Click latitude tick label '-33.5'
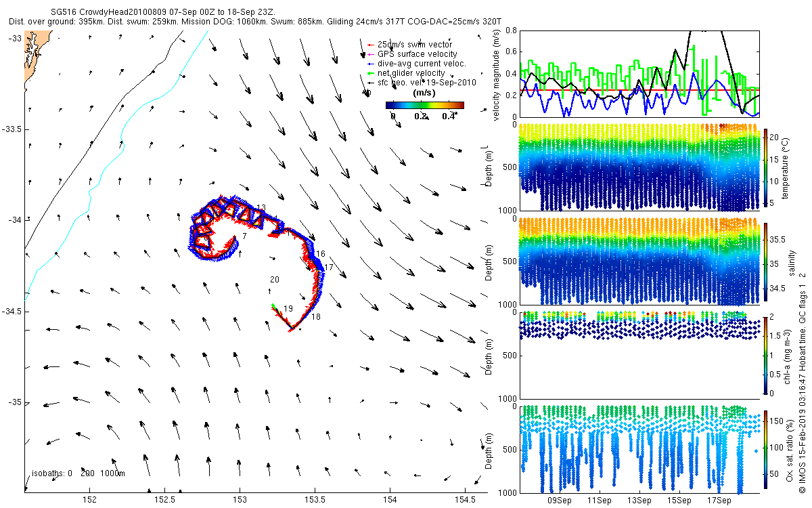 (12, 129)
